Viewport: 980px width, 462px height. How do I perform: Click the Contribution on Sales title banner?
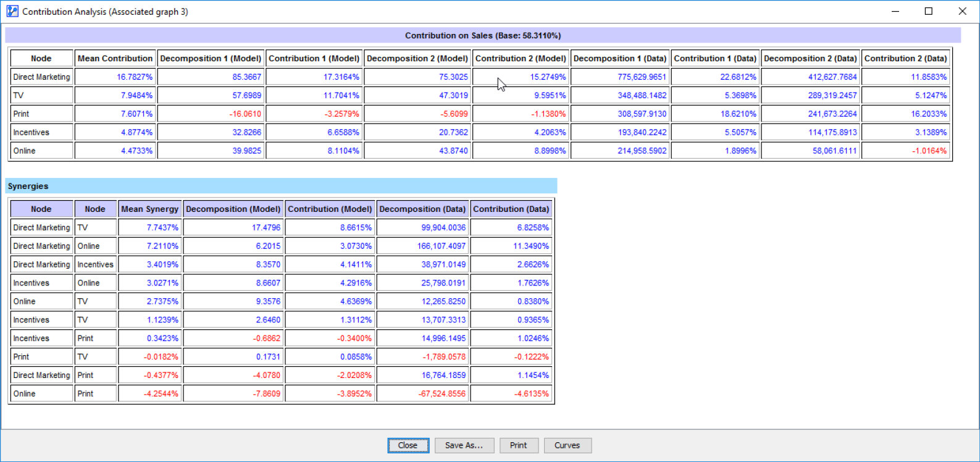tap(483, 35)
